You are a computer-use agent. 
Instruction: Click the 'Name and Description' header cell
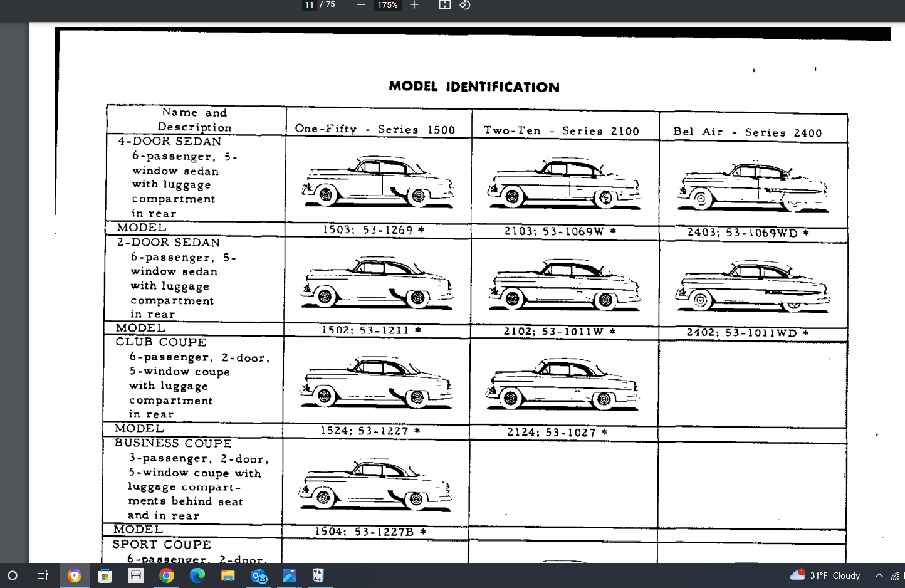click(x=194, y=120)
